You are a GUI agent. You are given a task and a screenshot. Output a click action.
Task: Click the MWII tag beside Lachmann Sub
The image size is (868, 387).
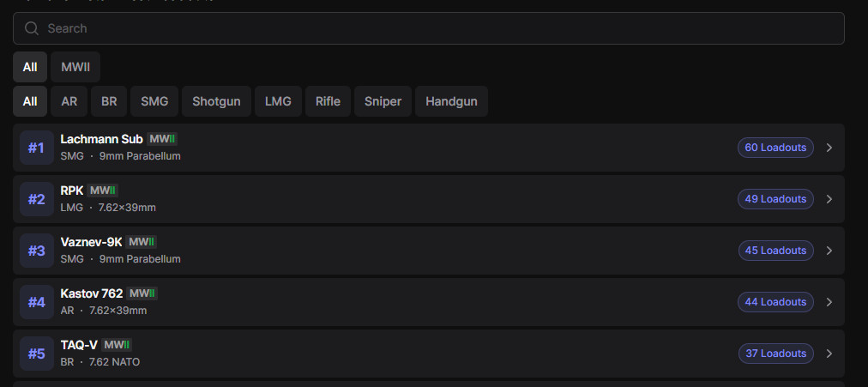click(x=162, y=139)
